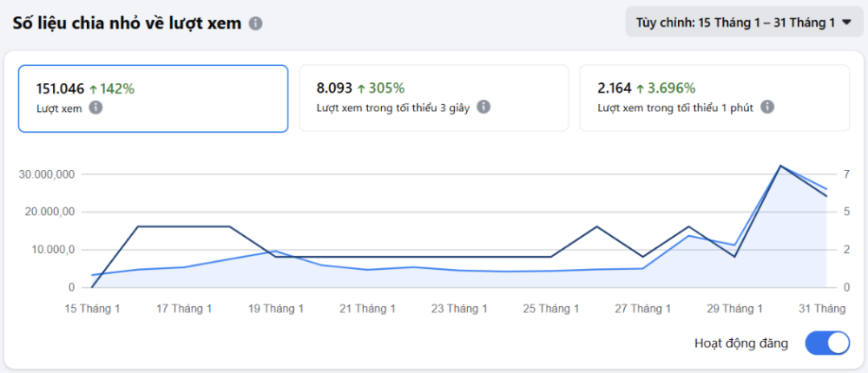Open info icon for 1 phút views

pos(766,108)
